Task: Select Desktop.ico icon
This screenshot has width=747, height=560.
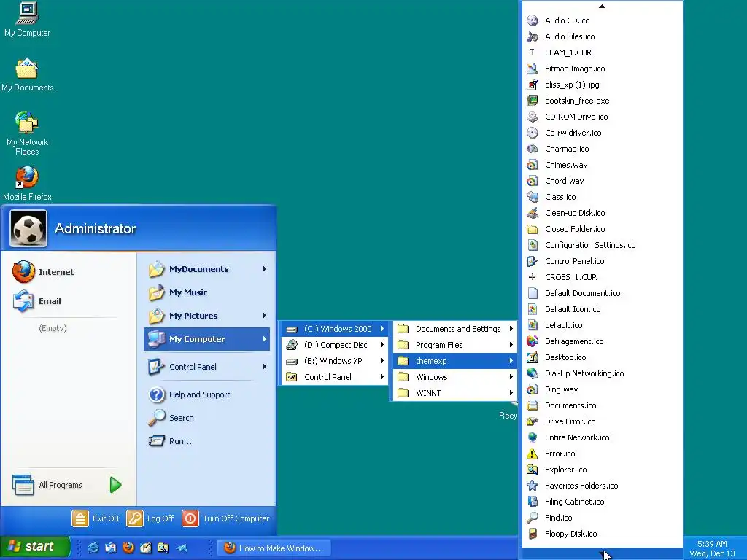Action: 532,357
